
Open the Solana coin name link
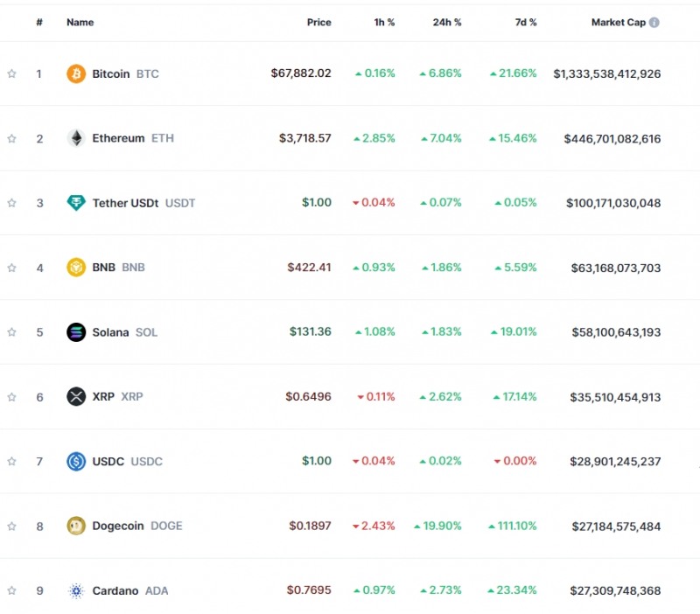point(110,332)
